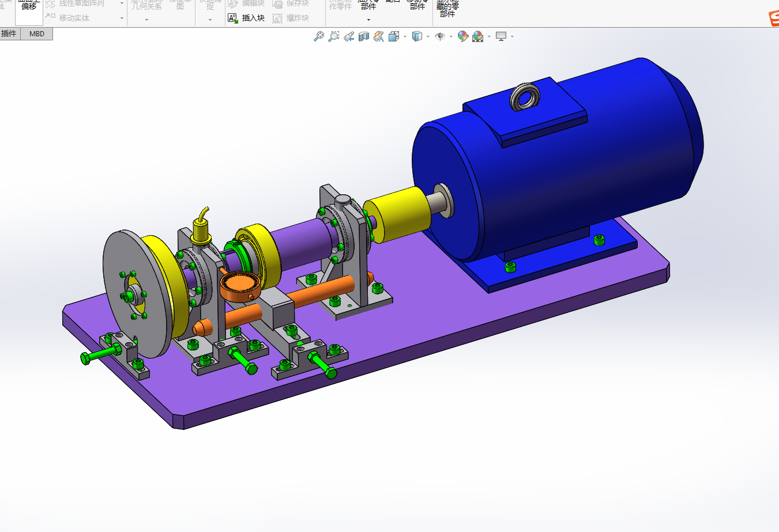Expand Hide/Show Items dropdown arrow
Viewport: 779px width, 532px height.
click(x=451, y=36)
